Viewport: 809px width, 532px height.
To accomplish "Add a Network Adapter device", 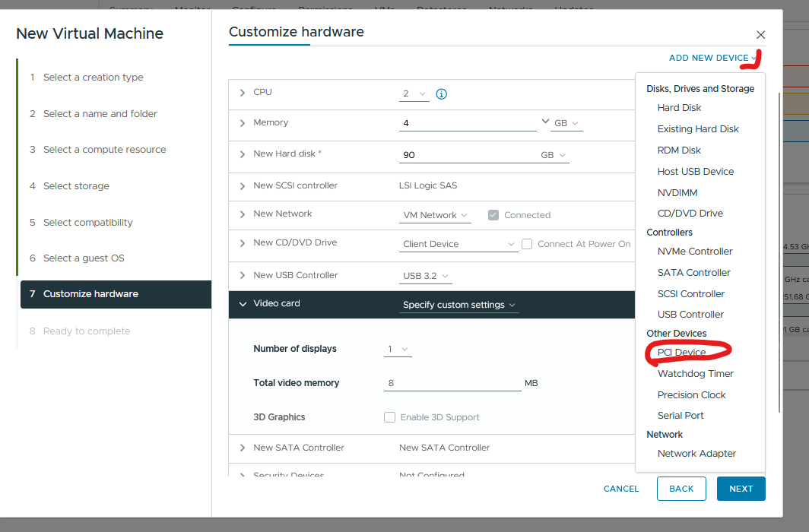I will [696, 454].
